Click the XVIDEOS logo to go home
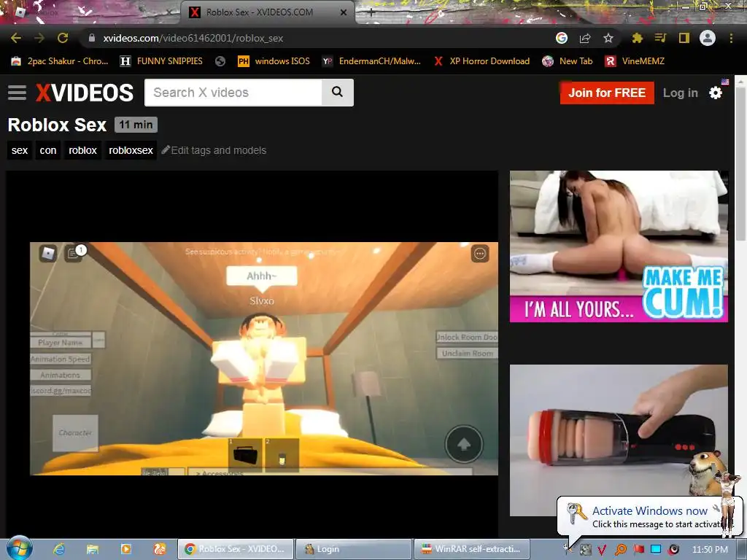Image resolution: width=747 pixels, height=560 pixels. pos(85,93)
